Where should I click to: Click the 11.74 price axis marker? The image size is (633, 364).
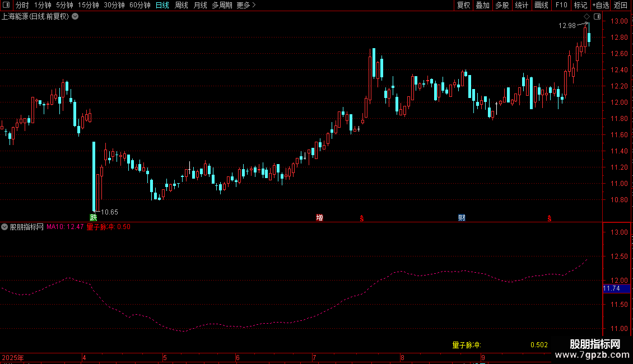pyautogui.click(x=616, y=288)
